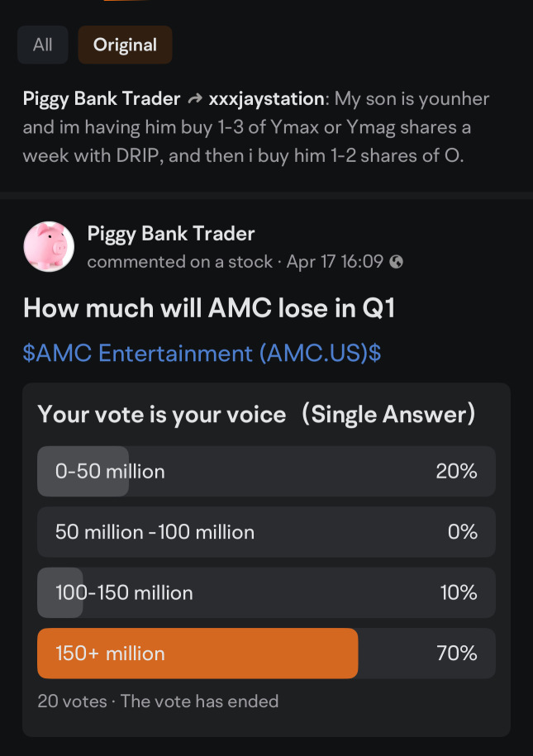The height and width of the screenshot is (756, 533).
Task: Tap the 70% result percentage
Action: tap(457, 654)
